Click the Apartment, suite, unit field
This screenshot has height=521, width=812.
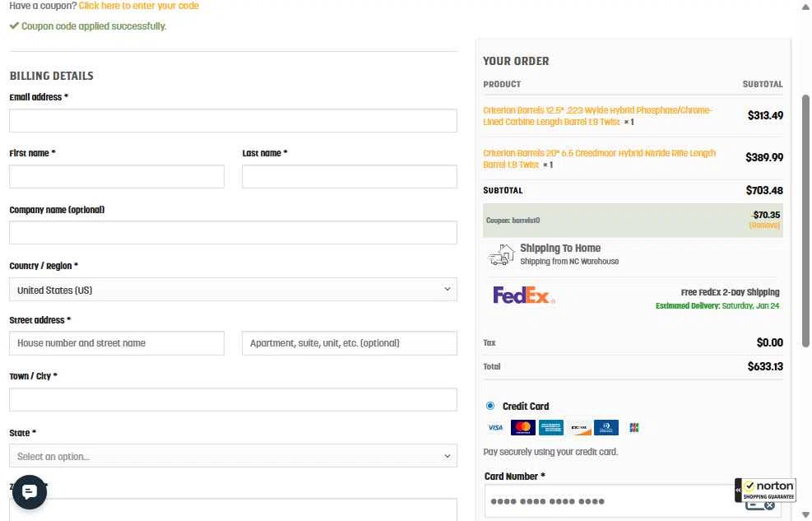[x=350, y=343]
